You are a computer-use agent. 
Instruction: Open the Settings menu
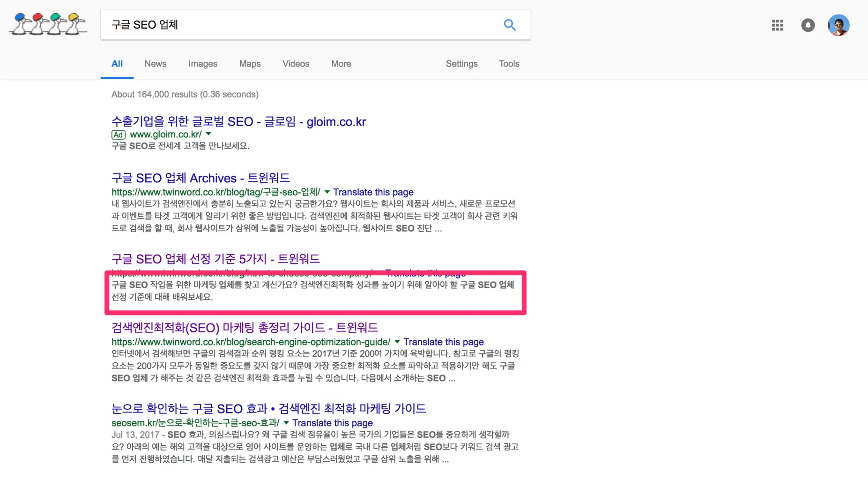click(x=462, y=64)
